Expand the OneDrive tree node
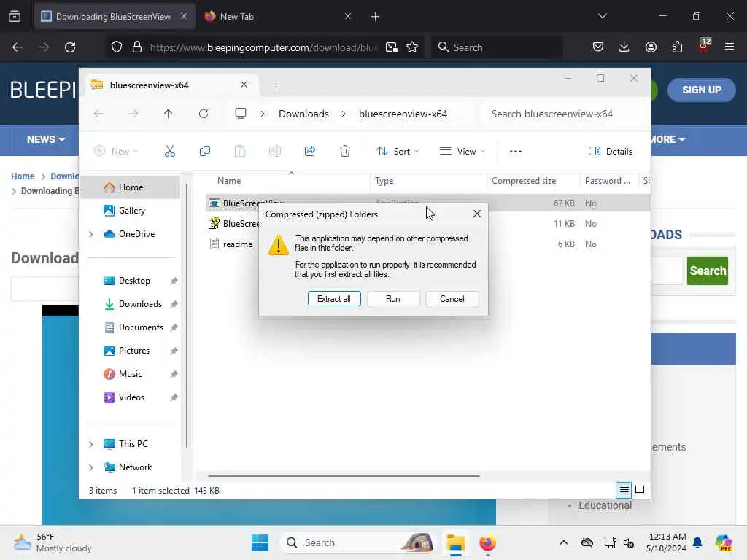747x560 pixels. point(91,234)
